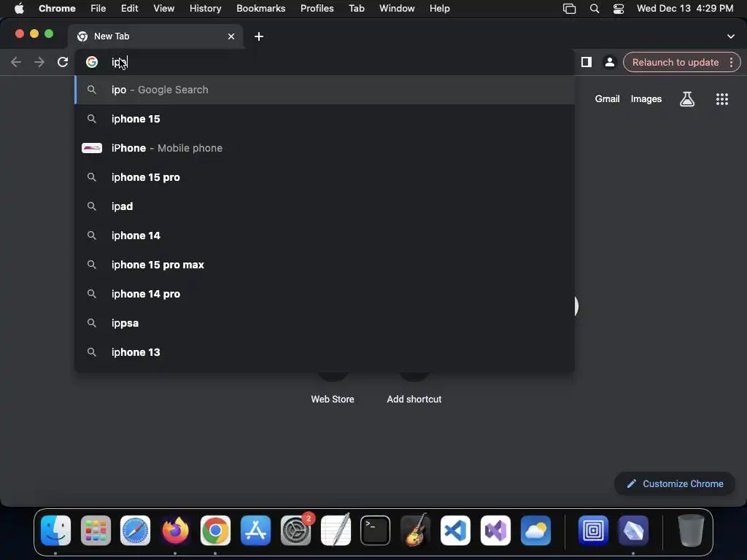The image size is (747, 560).
Task: Open the Trash in the dock
Action: click(691, 531)
